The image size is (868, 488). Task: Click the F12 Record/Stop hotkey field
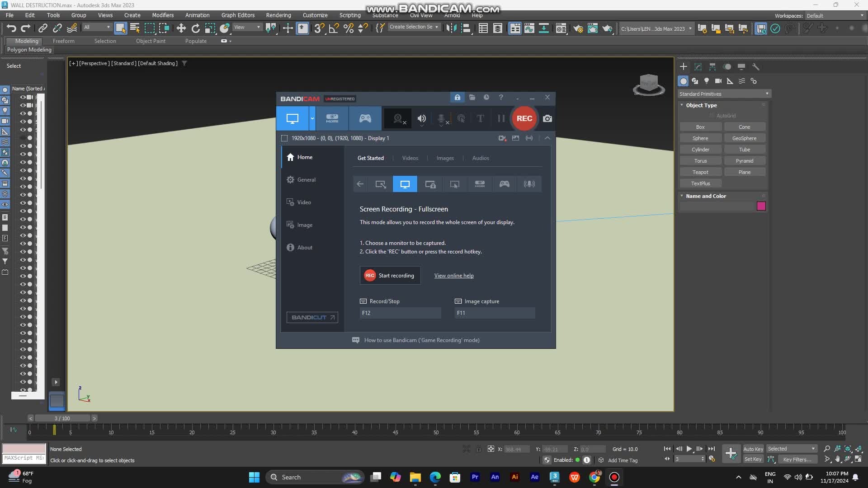pyautogui.click(x=400, y=313)
